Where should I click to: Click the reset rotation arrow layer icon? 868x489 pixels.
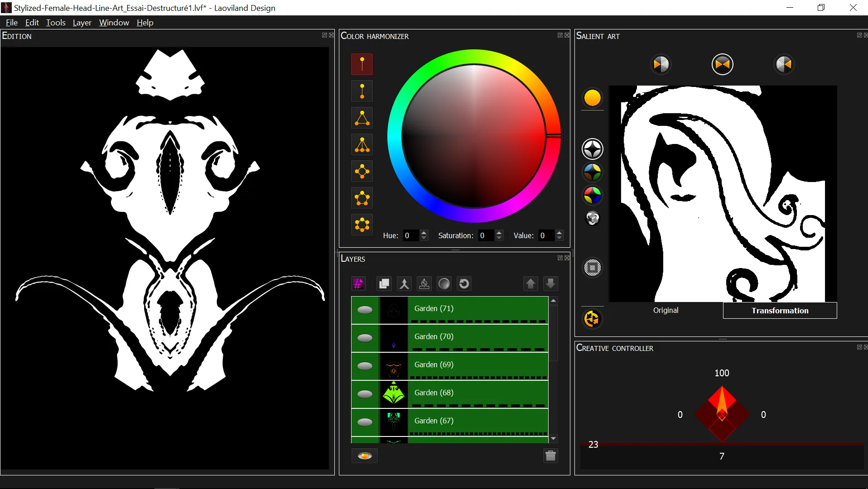click(x=464, y=284)
